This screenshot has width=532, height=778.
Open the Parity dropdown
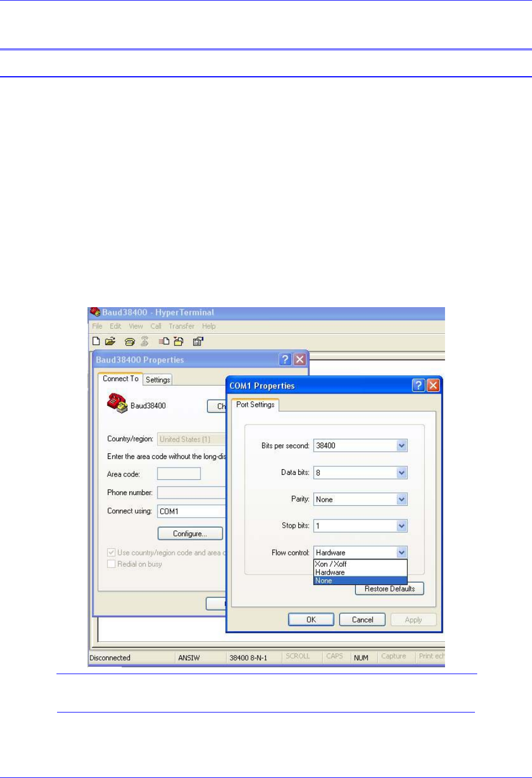[x=402, y=499]
